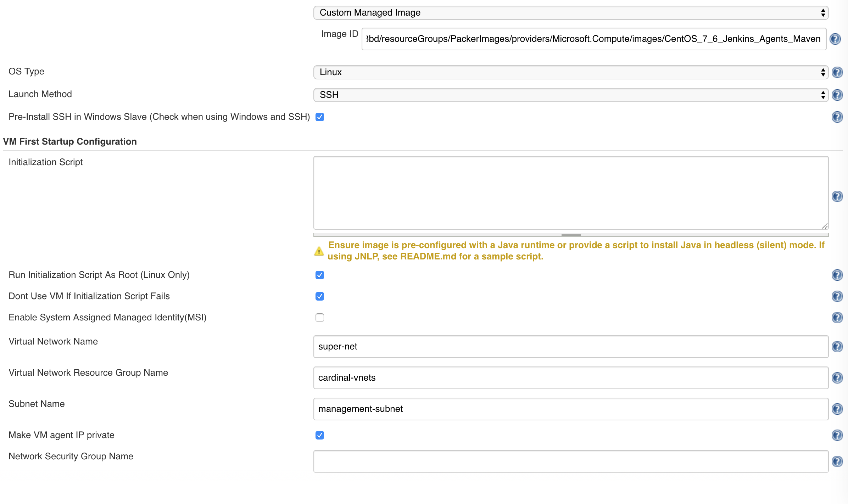The width and height of the screenshot is (848, 504).
Task: Click the textarea corner resize grip
Action: tap(825, 226)
